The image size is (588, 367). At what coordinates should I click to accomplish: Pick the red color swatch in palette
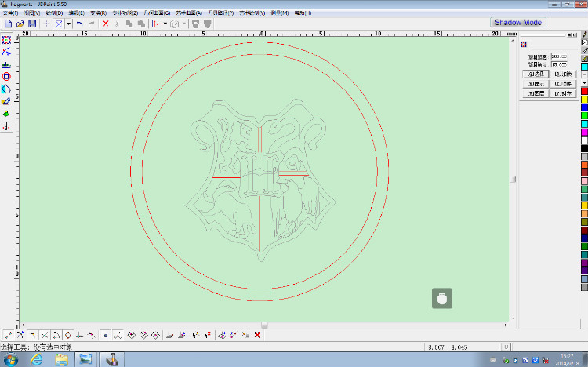pyautogui.click(x=584, y=92)
